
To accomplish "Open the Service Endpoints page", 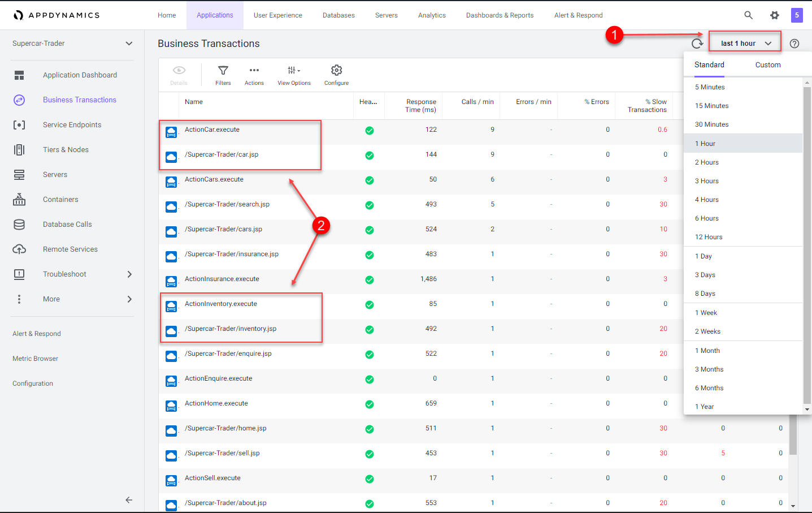I will [x=72, y=125].
